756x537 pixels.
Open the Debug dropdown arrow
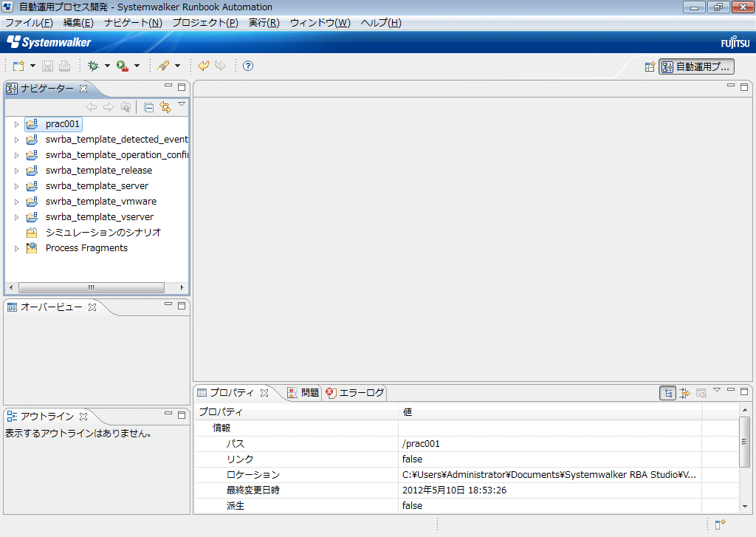(x=107, y=66)
